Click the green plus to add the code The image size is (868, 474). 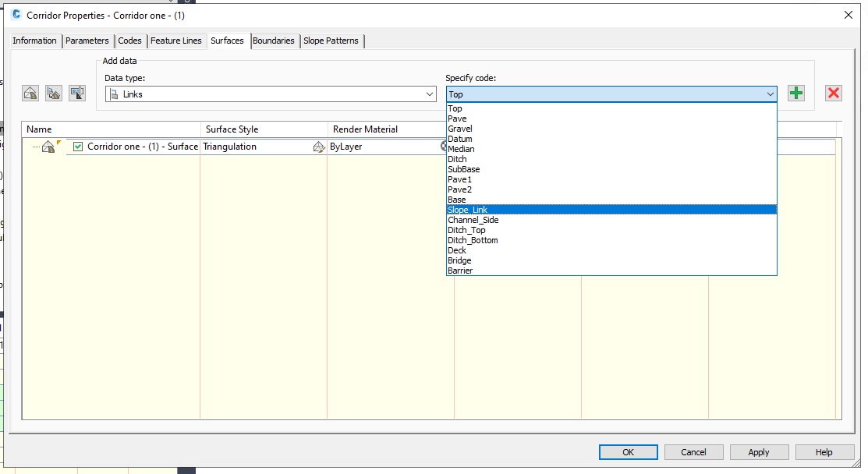(795, 93)
